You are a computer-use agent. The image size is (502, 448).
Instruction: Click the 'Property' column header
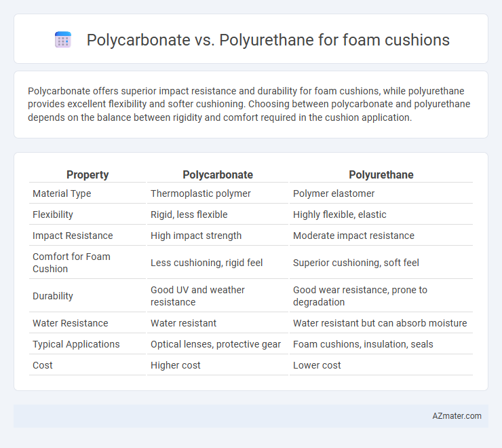88,174
